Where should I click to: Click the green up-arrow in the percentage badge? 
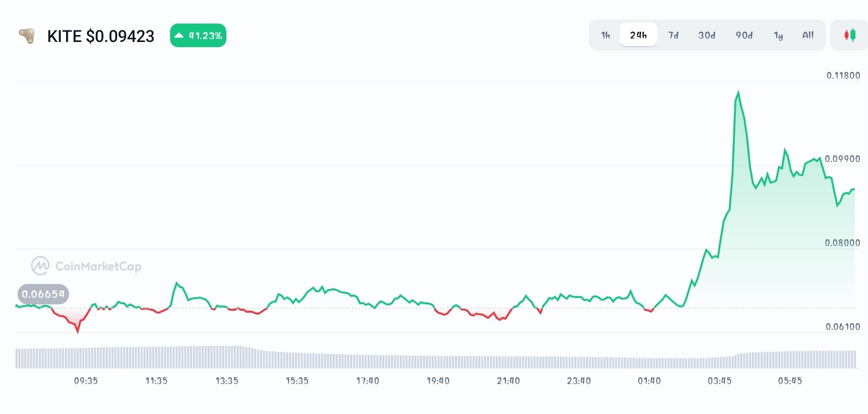(179, 36)
